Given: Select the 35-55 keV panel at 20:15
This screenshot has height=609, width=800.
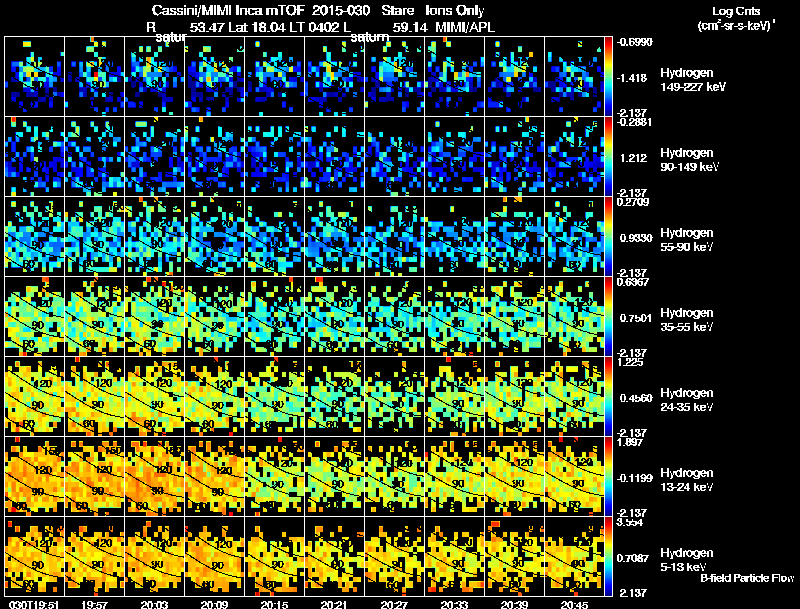Looking at the screenshot, I should (274, 317).
